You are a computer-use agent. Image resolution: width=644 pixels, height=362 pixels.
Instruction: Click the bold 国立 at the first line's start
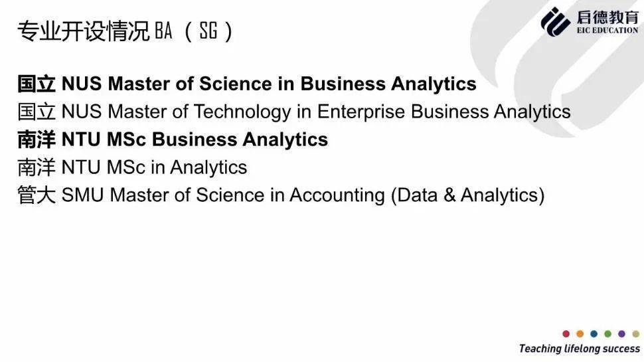tap(37, 84)
